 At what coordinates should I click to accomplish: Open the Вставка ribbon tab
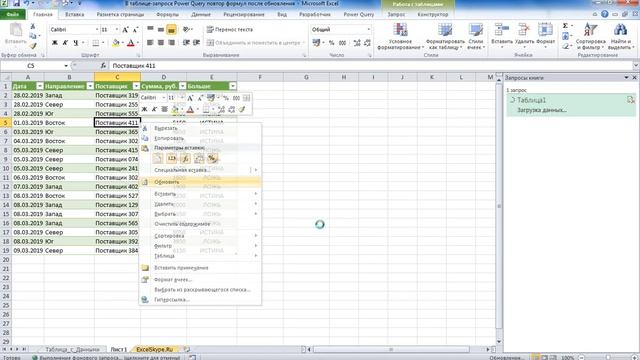75,14
